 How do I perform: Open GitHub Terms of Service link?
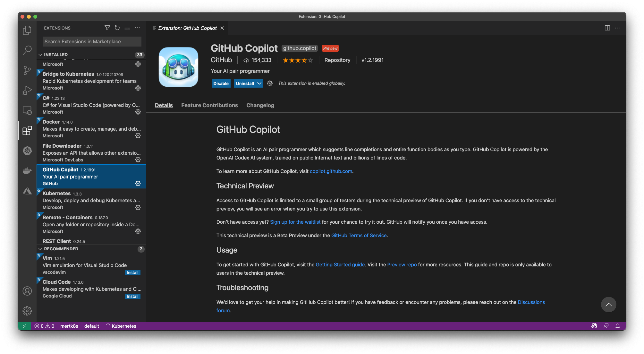coord(359,235)
